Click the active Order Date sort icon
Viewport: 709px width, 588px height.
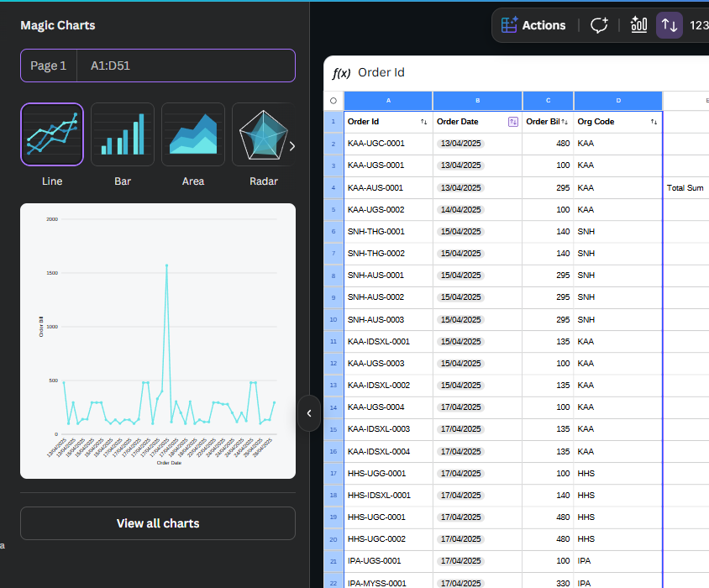(x=513, y=122)
